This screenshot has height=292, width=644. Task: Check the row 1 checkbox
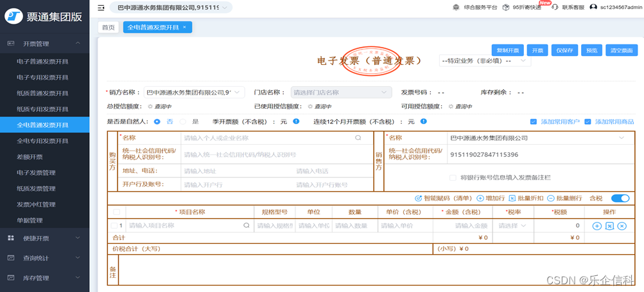(114, 225)
